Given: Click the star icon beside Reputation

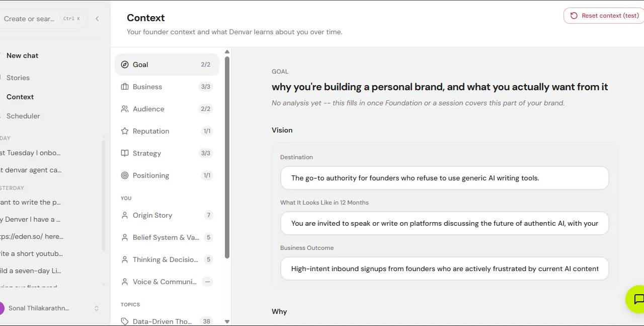Looking at the screenshot, I should click(125, 131).
